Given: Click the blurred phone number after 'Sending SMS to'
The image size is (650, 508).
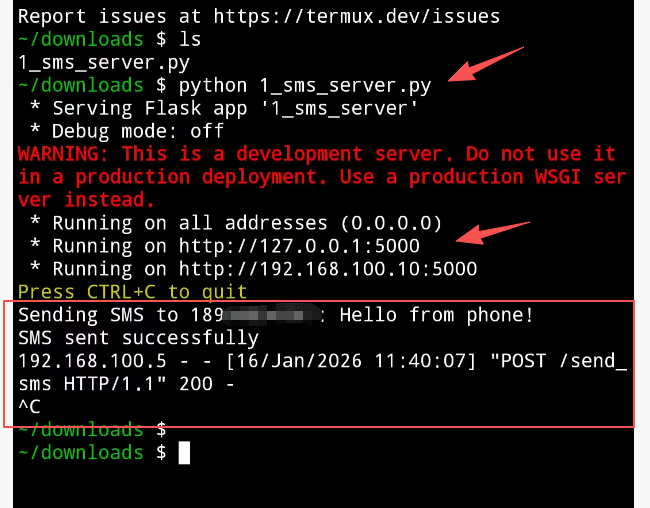Looking at the screenshot, I should click(283, 316).
